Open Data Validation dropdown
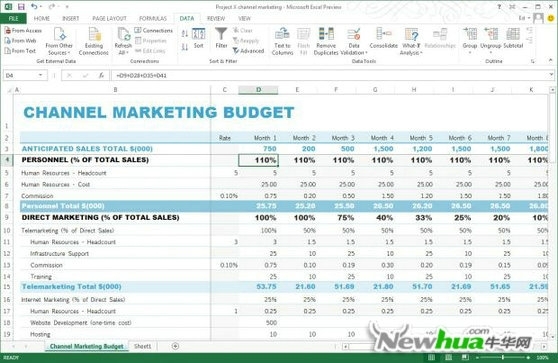Image resolution: width=558 pixels, height=363 pixels. (x=353, y=41)
